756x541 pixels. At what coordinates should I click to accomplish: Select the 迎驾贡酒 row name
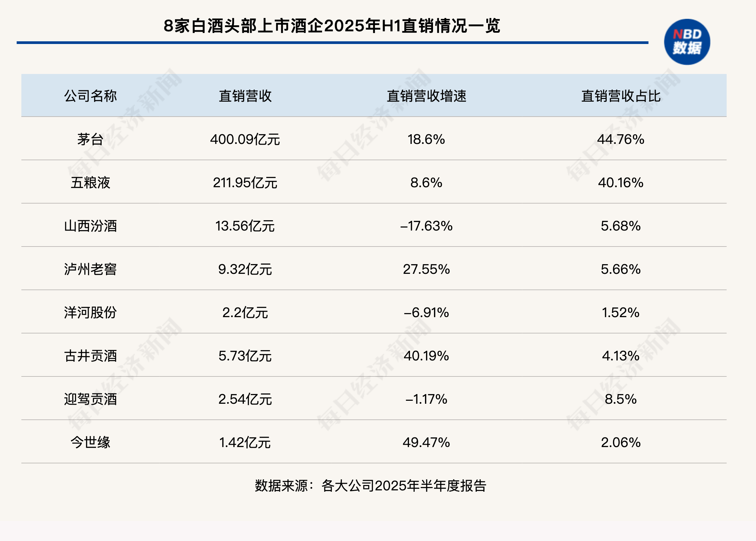point(90,399)
